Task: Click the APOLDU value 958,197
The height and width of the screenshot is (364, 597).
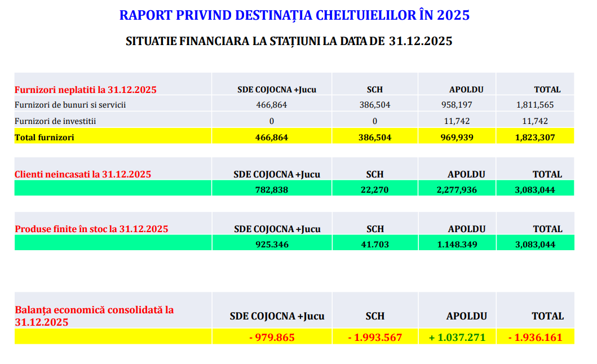Action: [x=457, y=105]
